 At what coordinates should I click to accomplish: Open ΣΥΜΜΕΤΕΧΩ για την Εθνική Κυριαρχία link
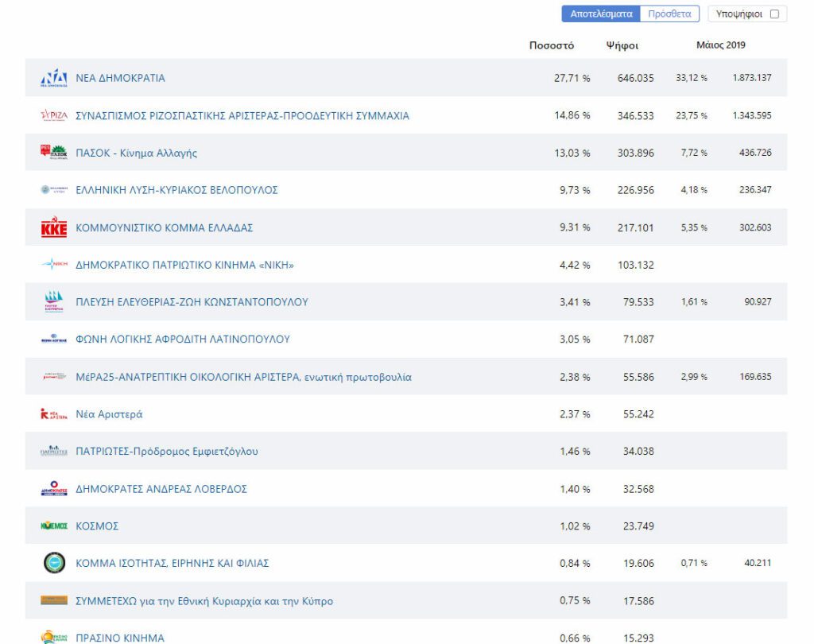[204, 601]
